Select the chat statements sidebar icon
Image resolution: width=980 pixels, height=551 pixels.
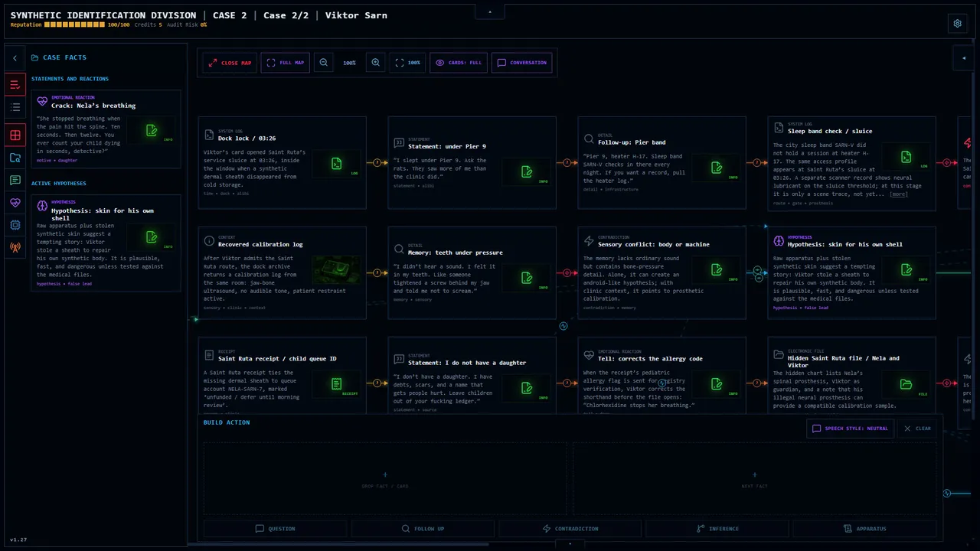(x=15, y=181)
